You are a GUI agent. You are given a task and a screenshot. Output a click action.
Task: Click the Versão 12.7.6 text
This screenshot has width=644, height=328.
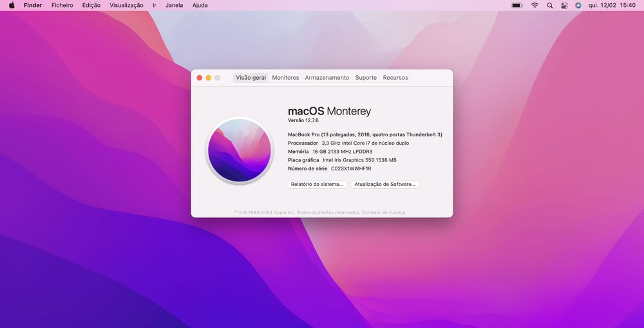(303, 120)
